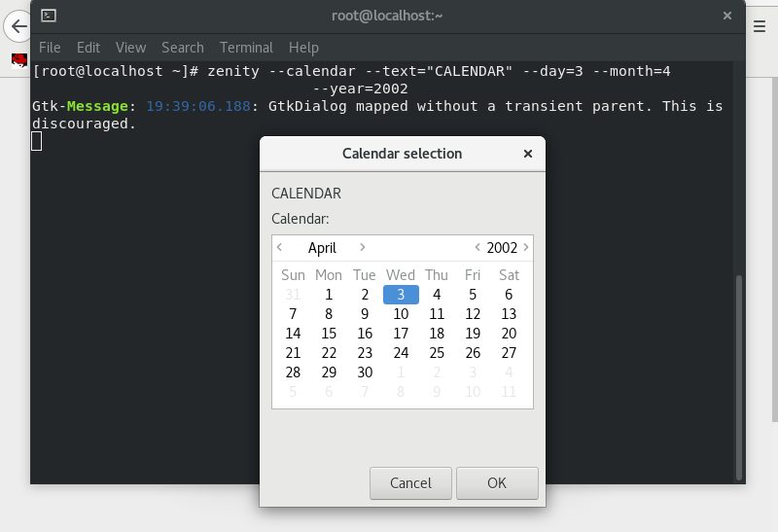Click the CALENDAR text label in dialog
The height and width of the screenshot is (532, 778).
306,193
